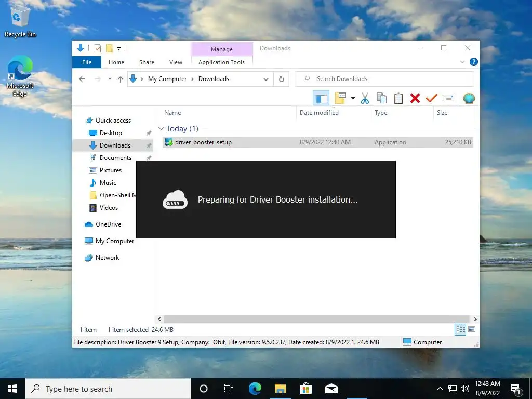Image resolution: width=532 pixels, height=399 pixels.
Task: Open the address bar history dropdown
Action: tap(266, 79)
